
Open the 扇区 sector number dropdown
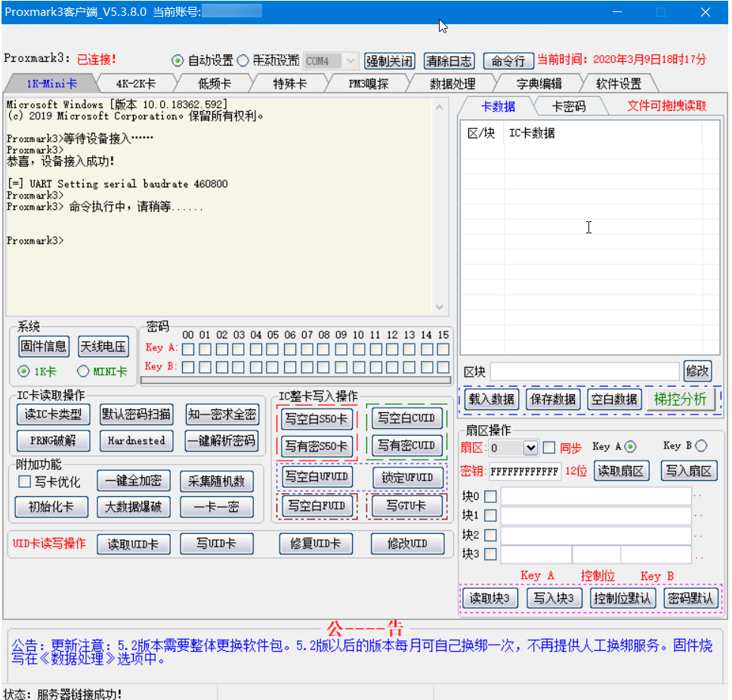coord(531,447)
